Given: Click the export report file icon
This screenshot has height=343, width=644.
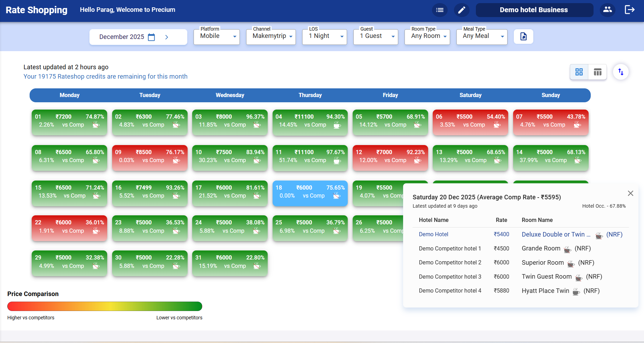Looking at the screenshot, I should [x=524, y=36].
